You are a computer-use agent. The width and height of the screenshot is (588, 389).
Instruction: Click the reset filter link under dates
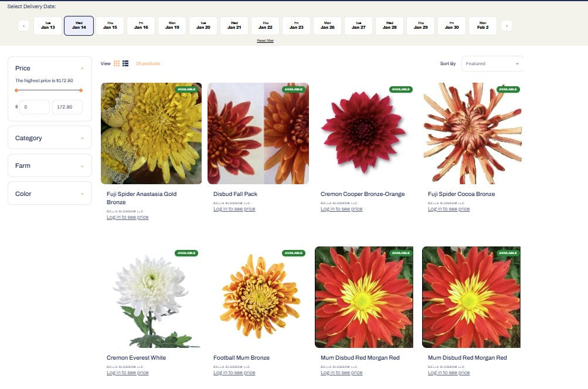[x=265, y=41]
